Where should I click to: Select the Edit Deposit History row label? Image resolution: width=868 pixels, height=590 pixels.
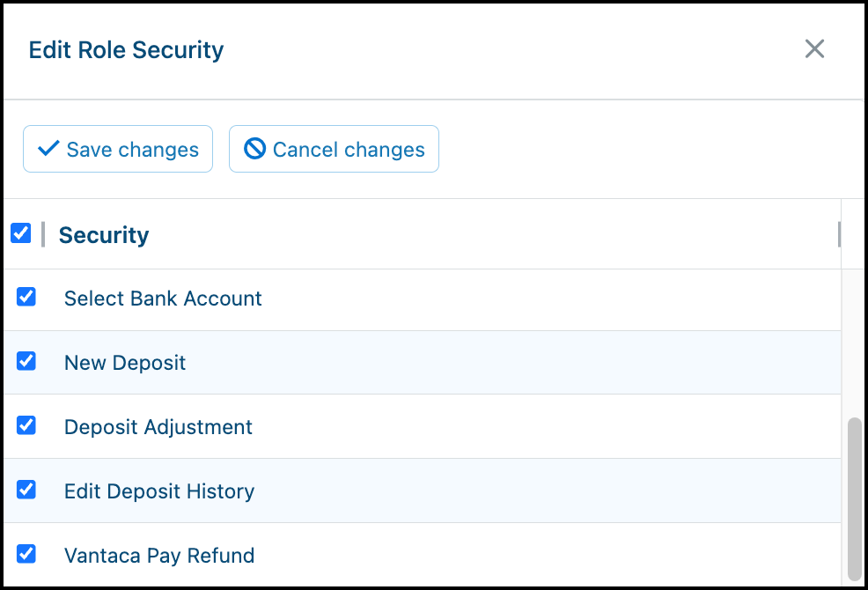click(159, 491)
